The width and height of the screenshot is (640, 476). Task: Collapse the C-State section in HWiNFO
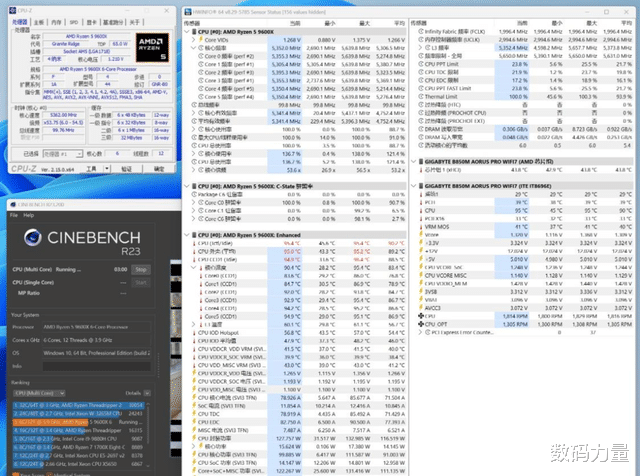point(187,186)
